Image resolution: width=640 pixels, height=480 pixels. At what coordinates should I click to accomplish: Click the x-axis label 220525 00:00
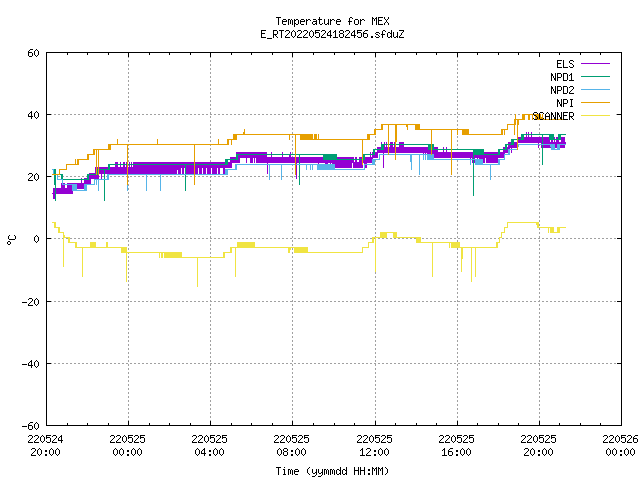[x=127, y=446]
